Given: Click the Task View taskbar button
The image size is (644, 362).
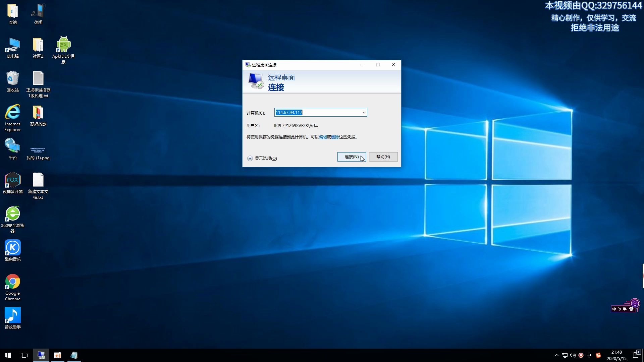Looking at the screenshot, I should pyautogui.click(x=24, y=355).
